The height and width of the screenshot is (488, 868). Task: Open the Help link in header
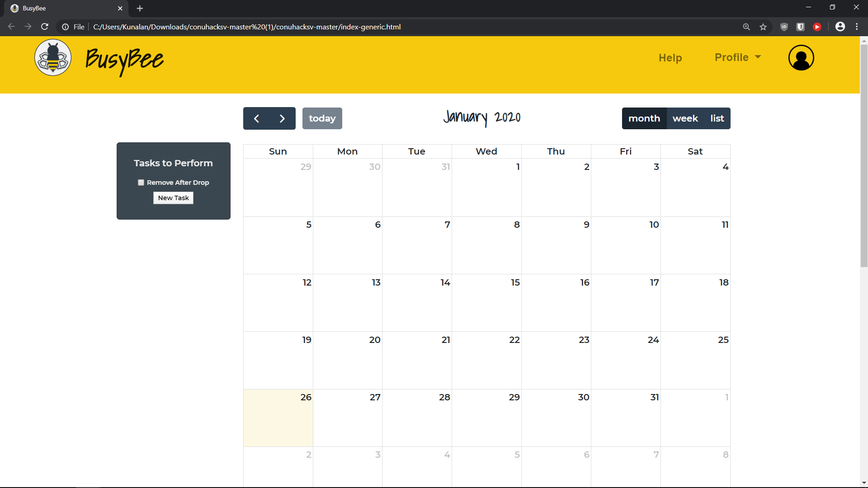pos(670,58)
